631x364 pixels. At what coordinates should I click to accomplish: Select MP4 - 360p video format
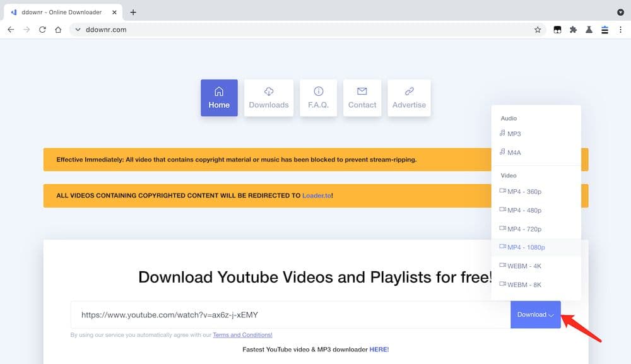pos(536,191)
